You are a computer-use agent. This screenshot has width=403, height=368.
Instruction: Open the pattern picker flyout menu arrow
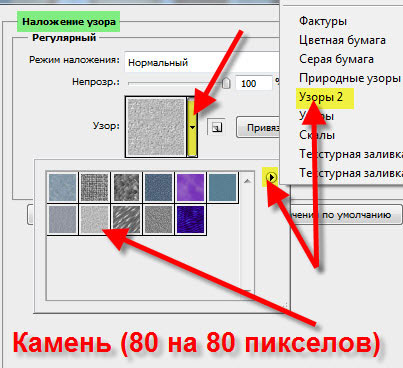point(272,177)
